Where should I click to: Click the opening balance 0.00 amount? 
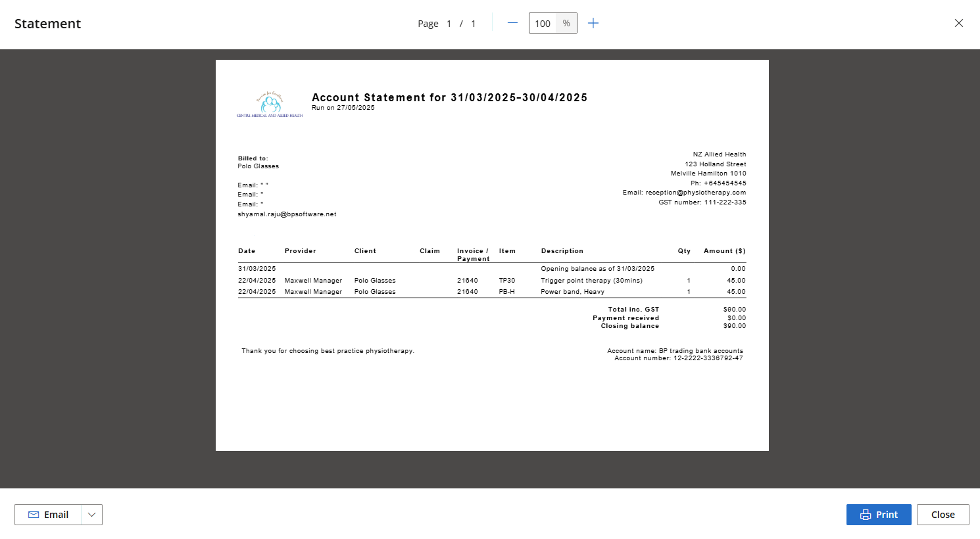click(739, 269)
